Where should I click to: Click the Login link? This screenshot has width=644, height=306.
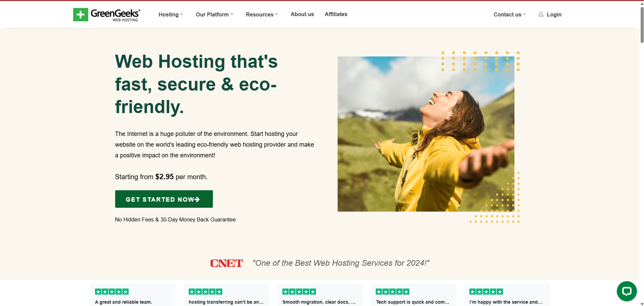554,14
